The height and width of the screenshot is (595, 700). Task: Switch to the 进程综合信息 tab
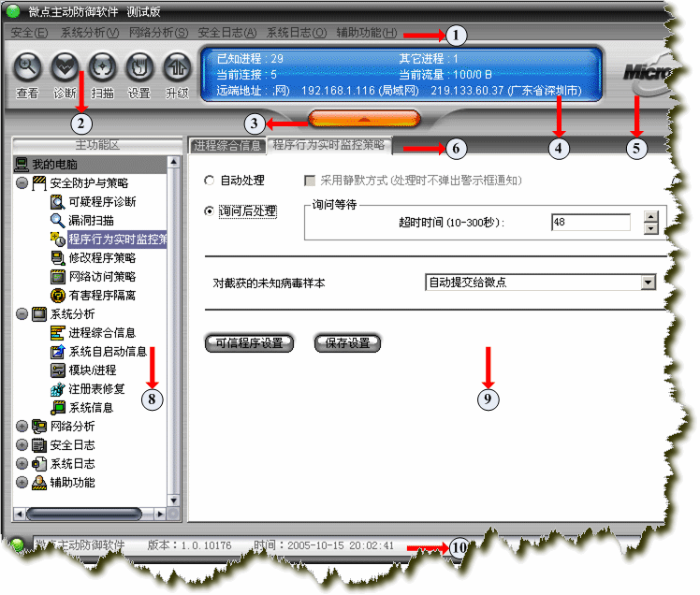[227, 146]
